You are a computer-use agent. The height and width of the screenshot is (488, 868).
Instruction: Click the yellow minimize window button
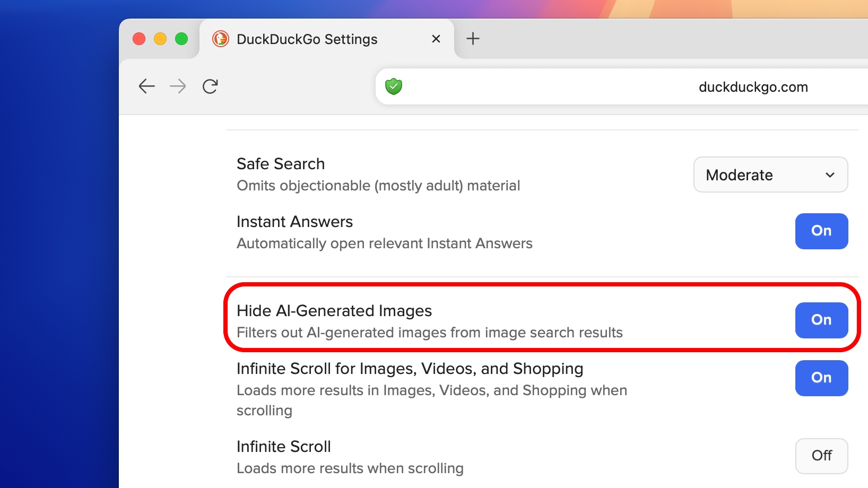(160, 39)
